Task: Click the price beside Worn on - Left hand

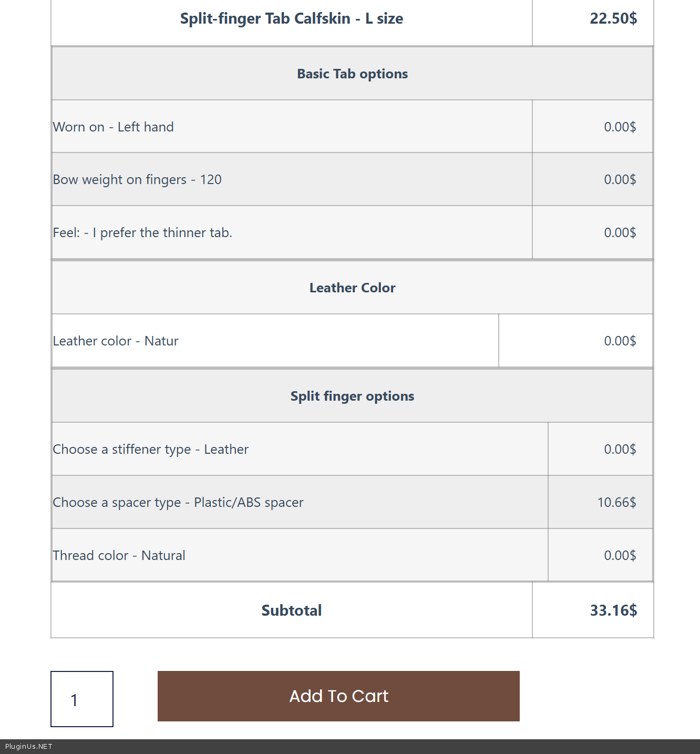Action: (620, 127)
